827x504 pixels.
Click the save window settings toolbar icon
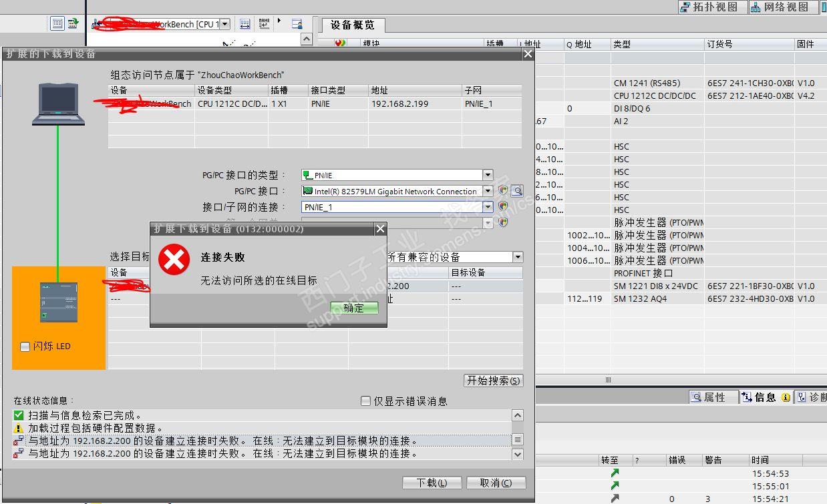297,23
